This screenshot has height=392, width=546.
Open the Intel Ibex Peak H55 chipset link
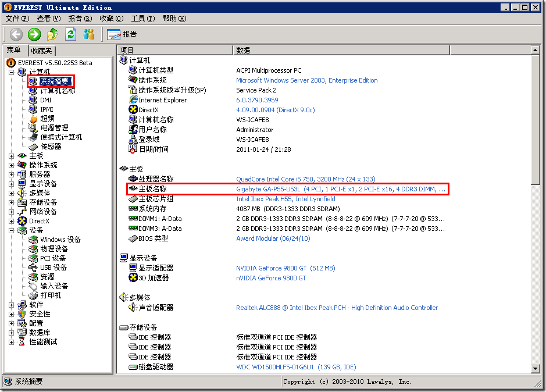pyautogui.click(x=286, y=199)
